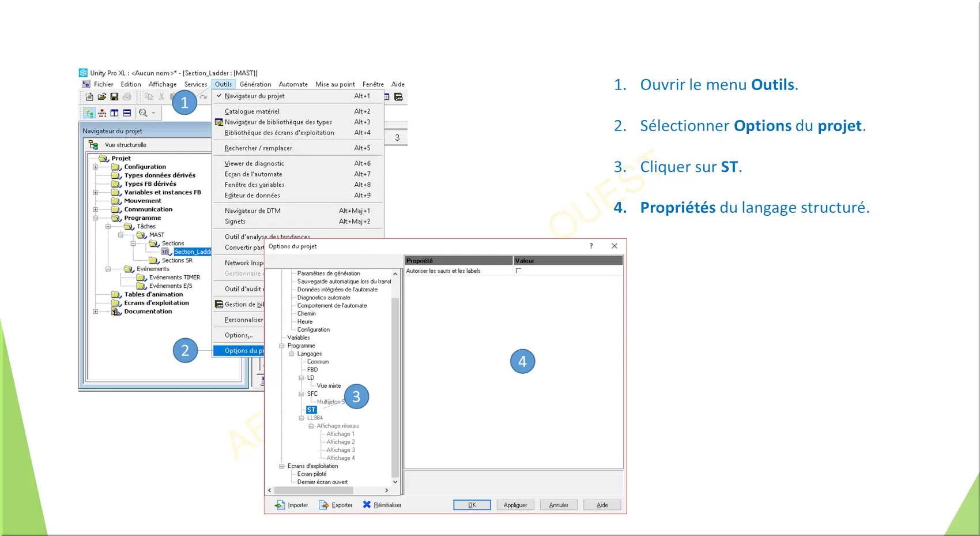Click the blue X Réinitialiser icon

click(x=367, y=504)
